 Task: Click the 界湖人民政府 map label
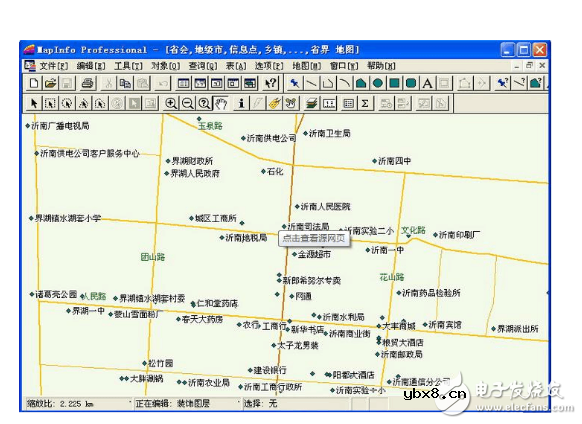(195, 173)
